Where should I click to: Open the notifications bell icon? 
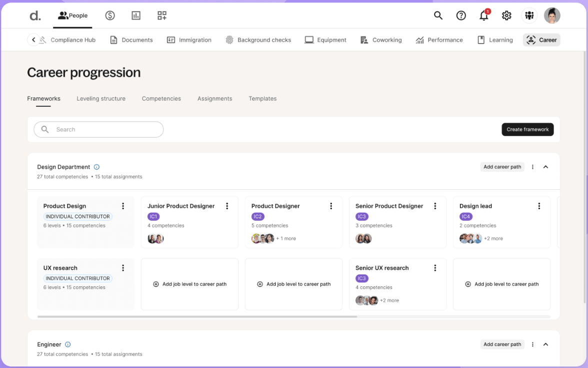pos(483,16)
